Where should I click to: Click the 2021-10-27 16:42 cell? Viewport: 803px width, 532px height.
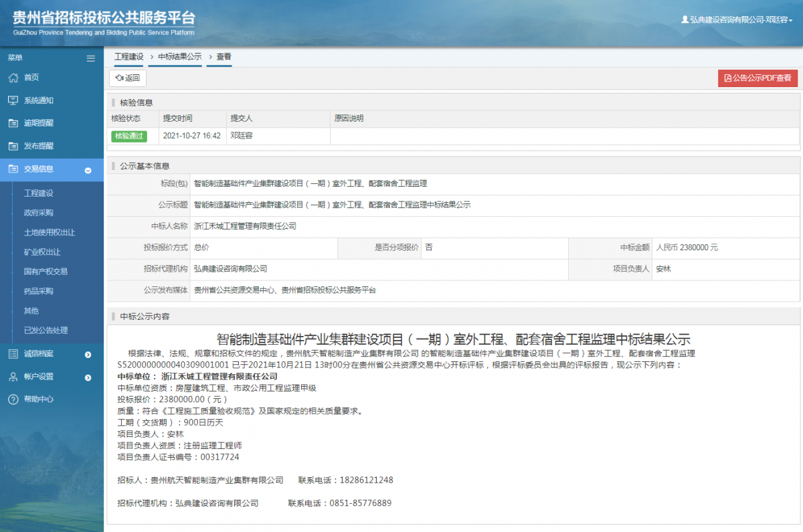[191, 136]
